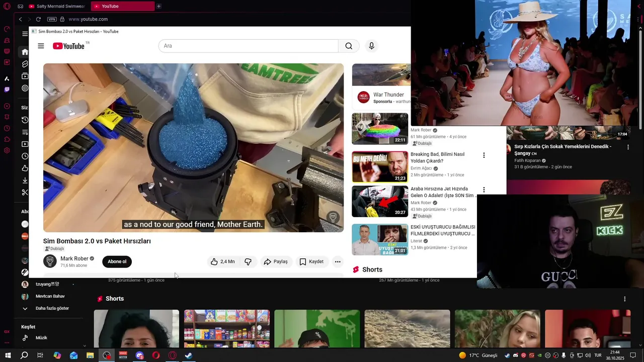Open Liked videos thumb icon in sidebar

[x=25, y=168]
